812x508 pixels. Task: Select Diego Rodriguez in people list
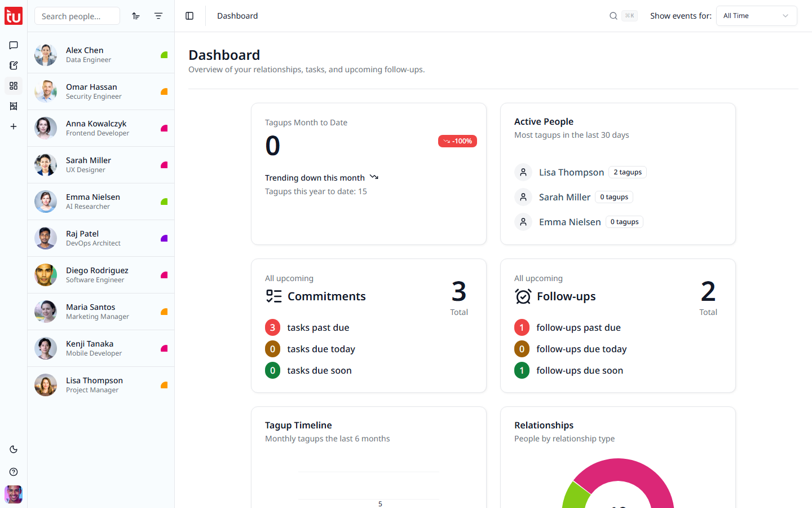[x=101, y=275]
